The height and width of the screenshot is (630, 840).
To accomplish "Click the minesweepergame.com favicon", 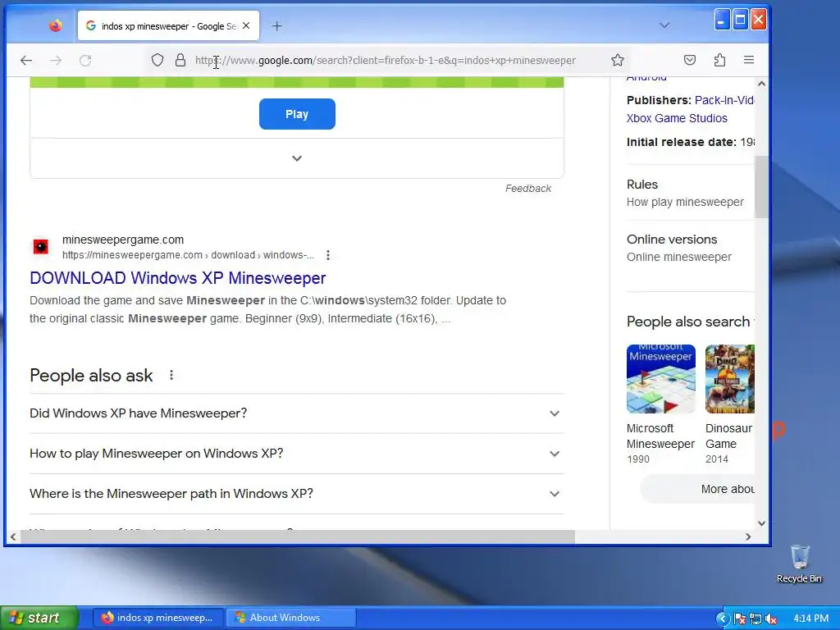I will tap(41, 246).
